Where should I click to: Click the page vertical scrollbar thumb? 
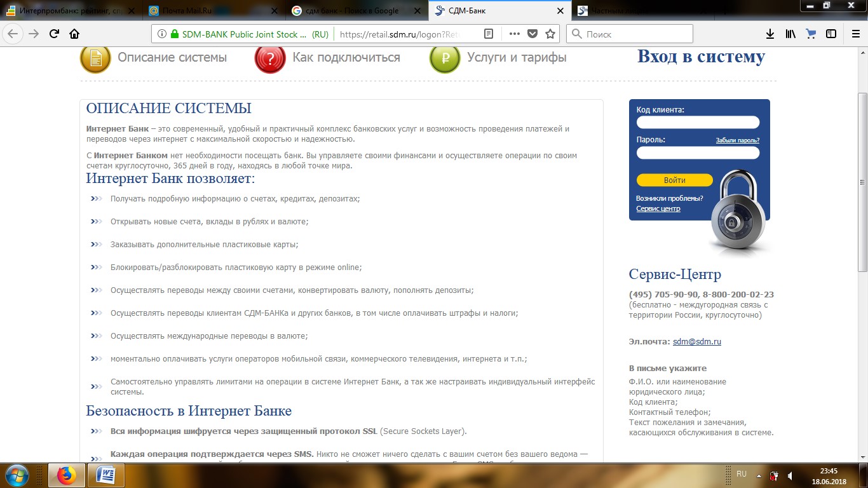[x=862, y=183]
